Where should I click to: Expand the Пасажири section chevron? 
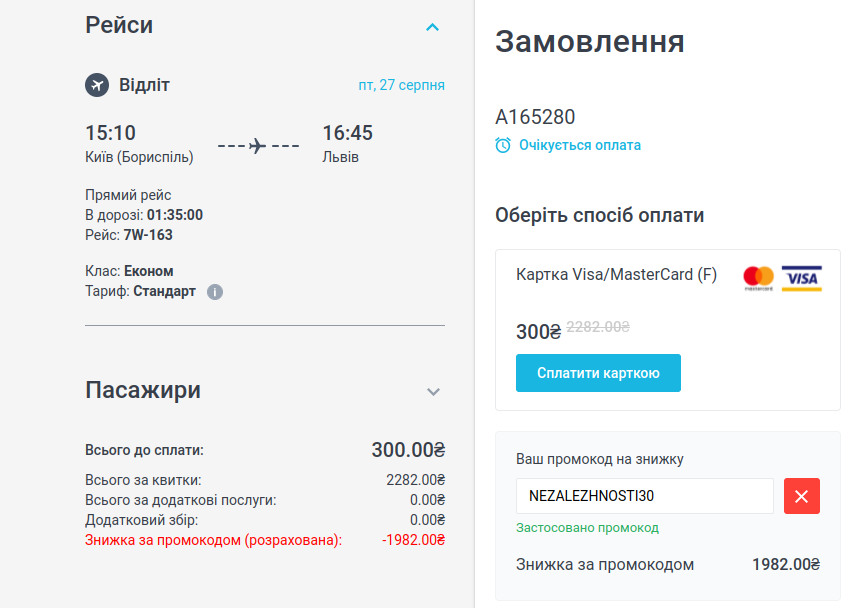click(x=433, y=392)
